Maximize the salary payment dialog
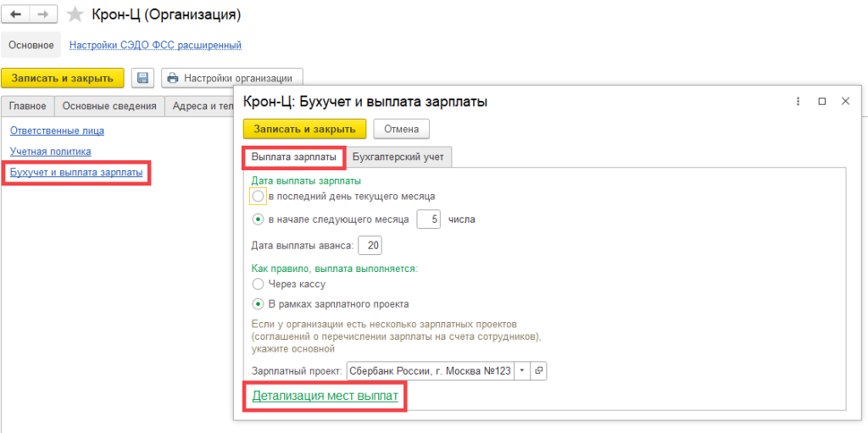 tap(821, 101)
